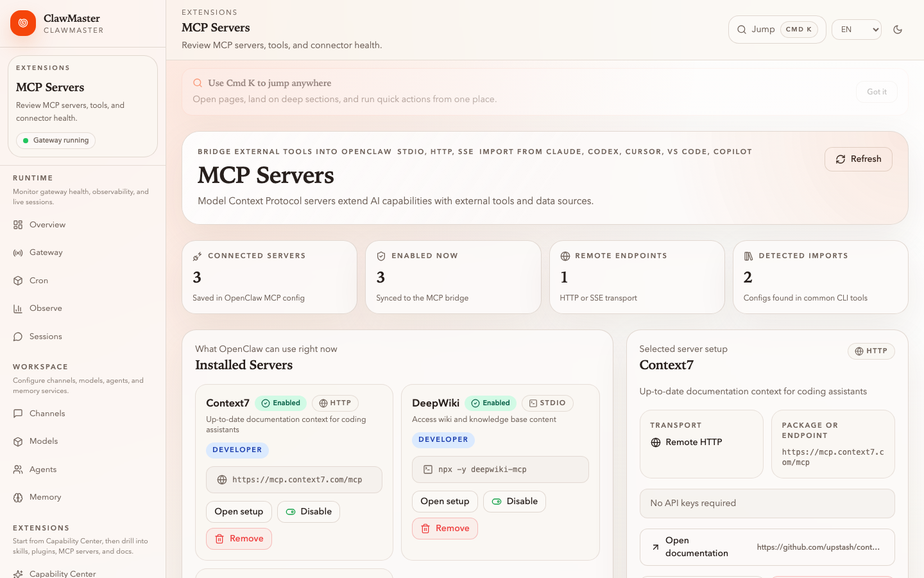
Task: Click the Sessions chat bubble icon
Action: (x=18, y=337)
